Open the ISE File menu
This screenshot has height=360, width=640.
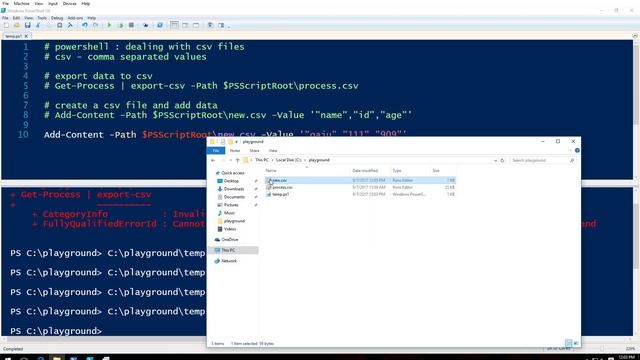tap(5, 18)
